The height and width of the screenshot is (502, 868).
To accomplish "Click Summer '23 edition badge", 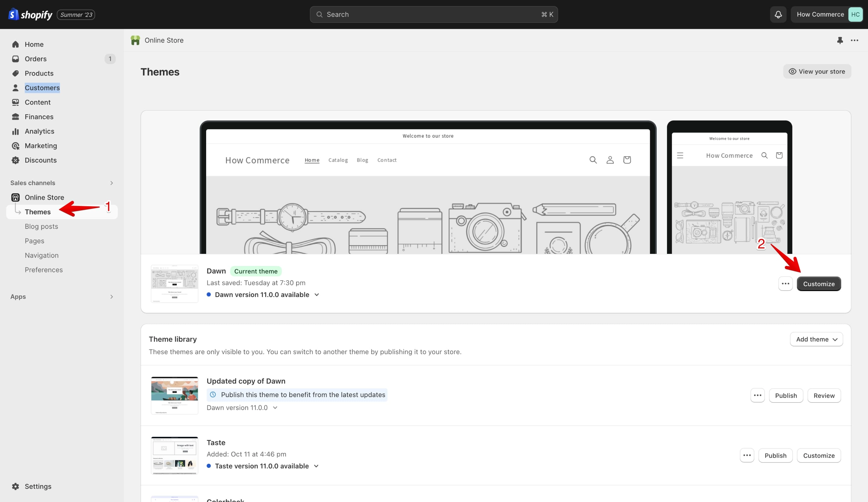I will [x=76, y=14].
